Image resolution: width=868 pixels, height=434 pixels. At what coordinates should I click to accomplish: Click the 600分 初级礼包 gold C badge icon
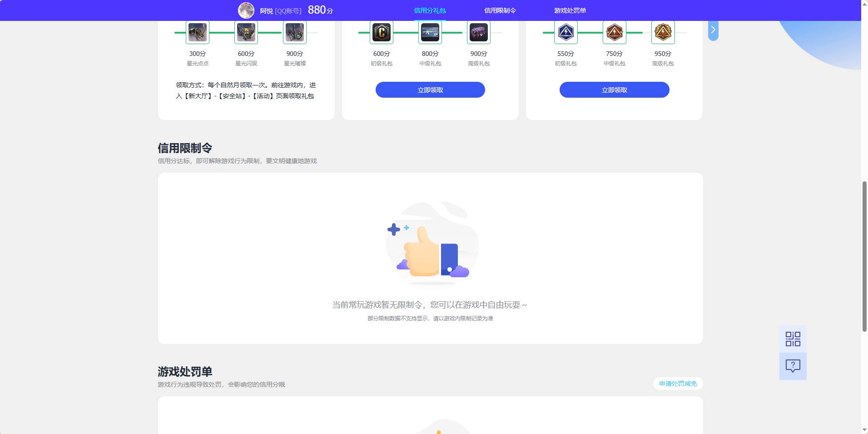(x=382, y=32)
